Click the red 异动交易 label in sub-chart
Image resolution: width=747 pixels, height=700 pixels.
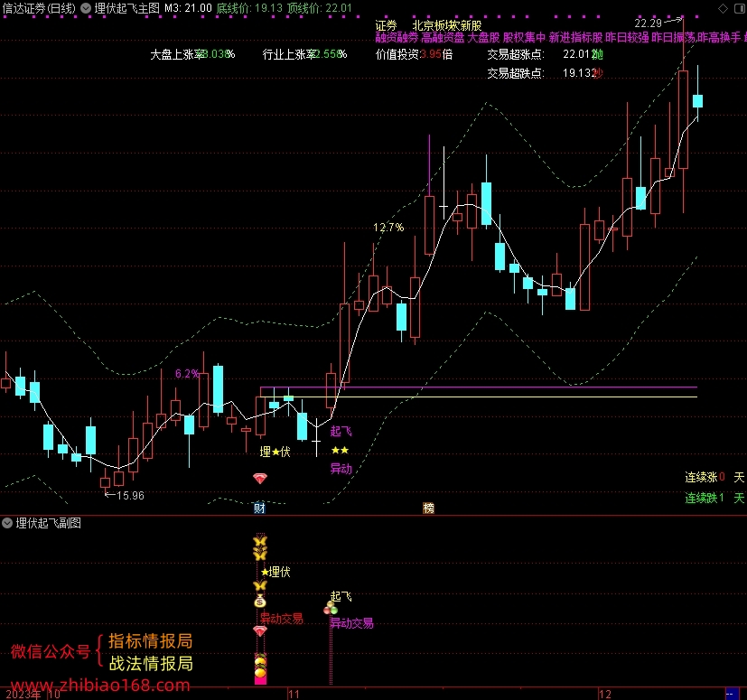pyautogui.click(x=282, y=619)
